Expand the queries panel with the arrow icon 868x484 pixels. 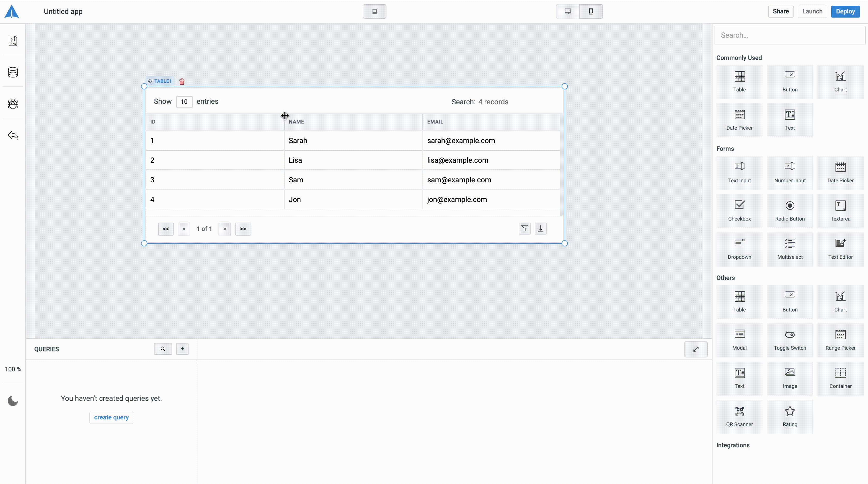tap(695, 349)
